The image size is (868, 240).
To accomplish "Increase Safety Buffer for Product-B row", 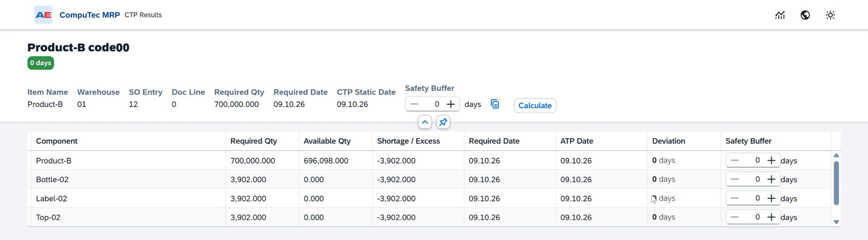I will (x=771, y=160).
